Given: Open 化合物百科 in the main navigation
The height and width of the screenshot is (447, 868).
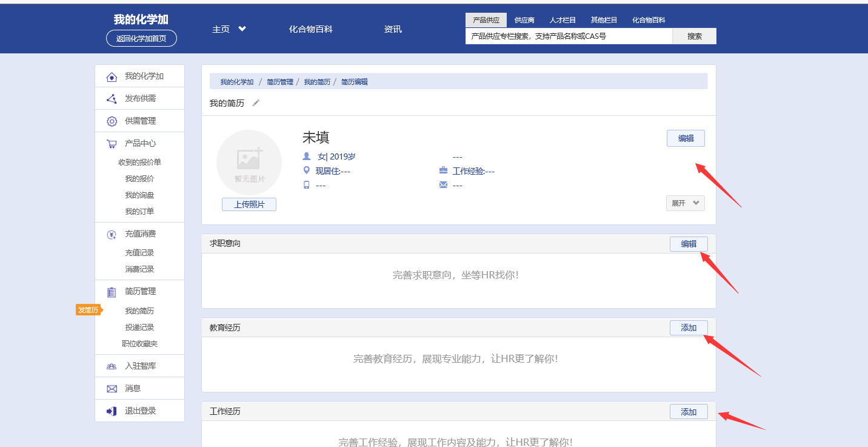Looking at the screenshot, I should pos(310,29).
